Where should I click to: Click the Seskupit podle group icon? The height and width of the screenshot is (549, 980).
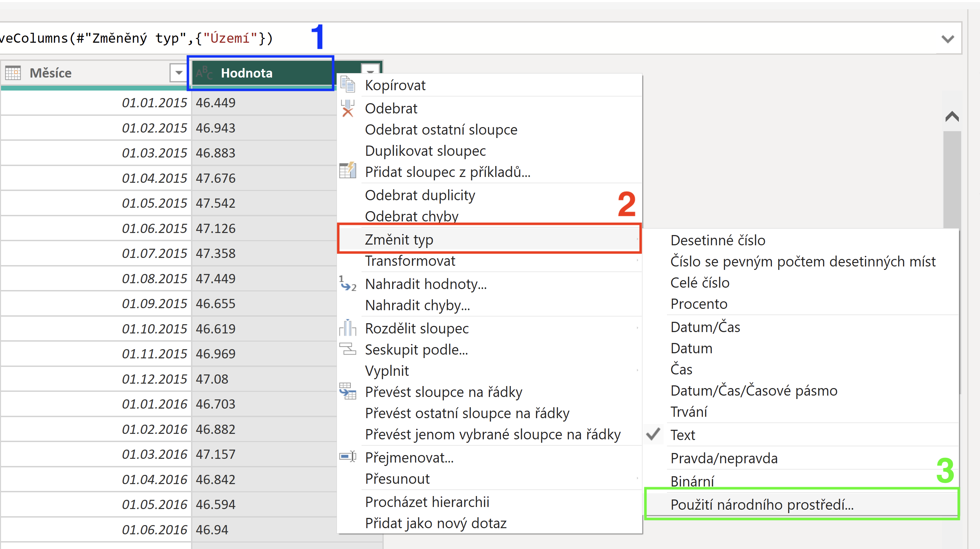click(x=347, y=349)
